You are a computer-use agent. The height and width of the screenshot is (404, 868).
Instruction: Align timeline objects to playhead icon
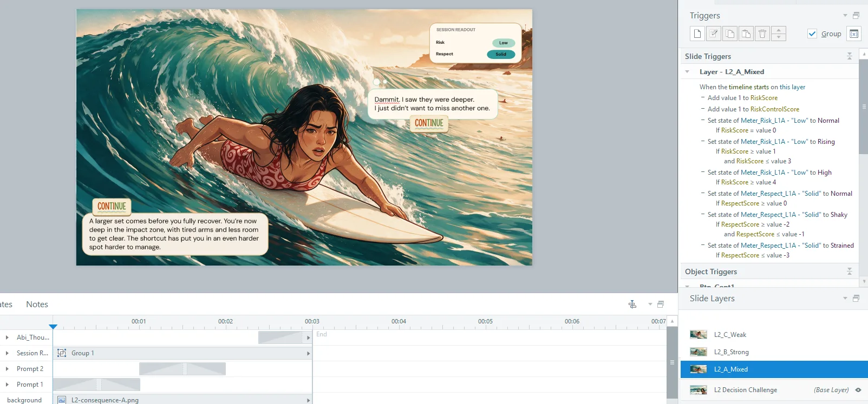click(x=632, y=304)
